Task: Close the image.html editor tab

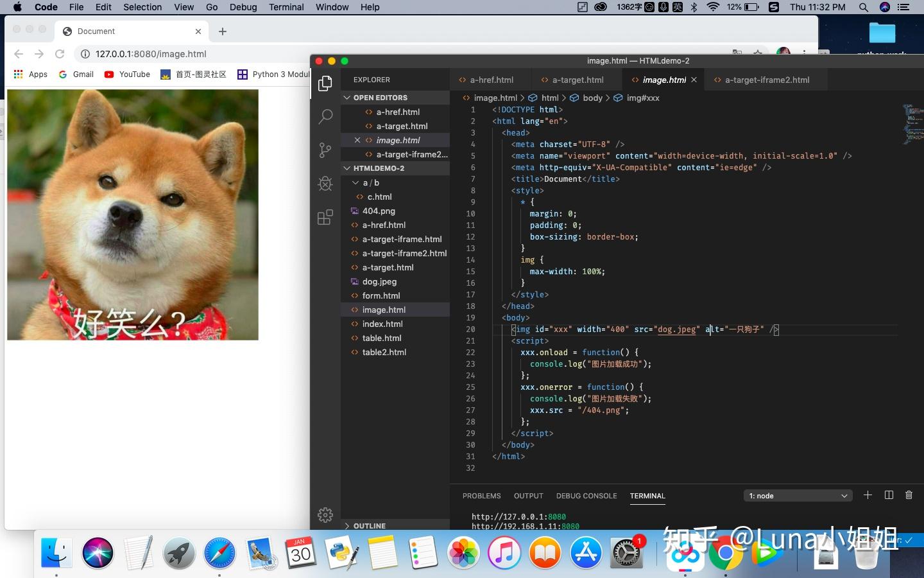Action: pos(694,80)
